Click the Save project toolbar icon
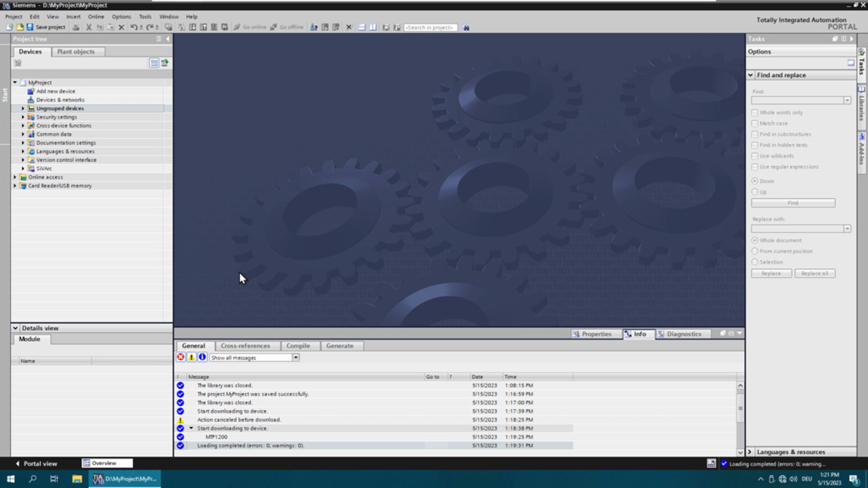Viewport: 868px width, 488px height. (x=30, y=27)
